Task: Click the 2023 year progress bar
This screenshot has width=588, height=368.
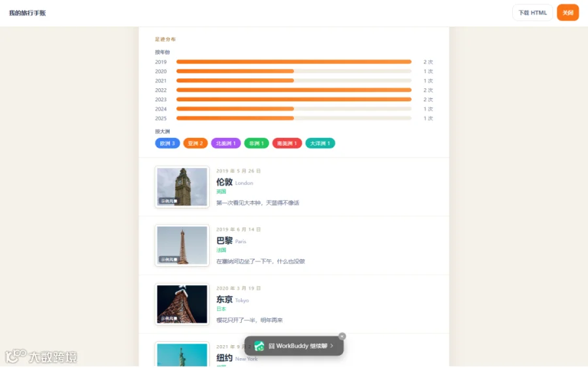Action: pos(294,99)
